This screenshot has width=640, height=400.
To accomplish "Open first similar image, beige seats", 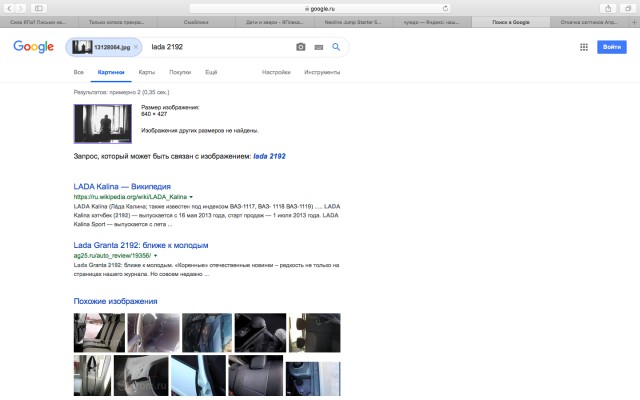I will pyautogui.click(x=99, y=333).
